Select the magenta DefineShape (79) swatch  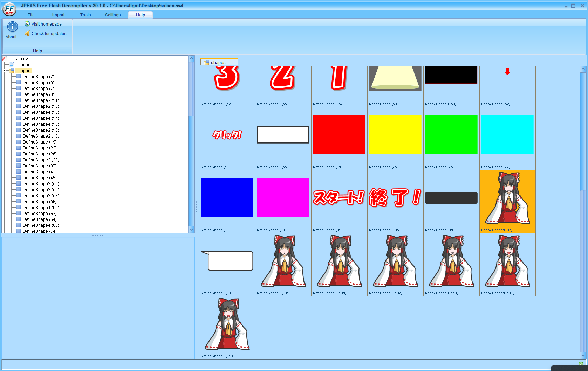click(283, 198)
